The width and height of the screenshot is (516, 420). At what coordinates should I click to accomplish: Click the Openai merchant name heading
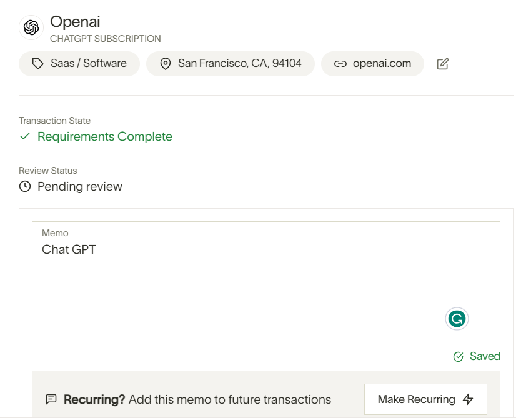75,22
